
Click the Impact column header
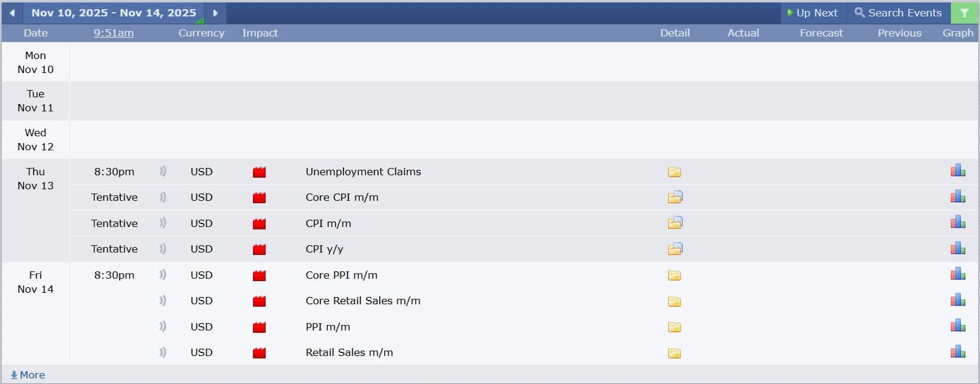pos(260,33)
